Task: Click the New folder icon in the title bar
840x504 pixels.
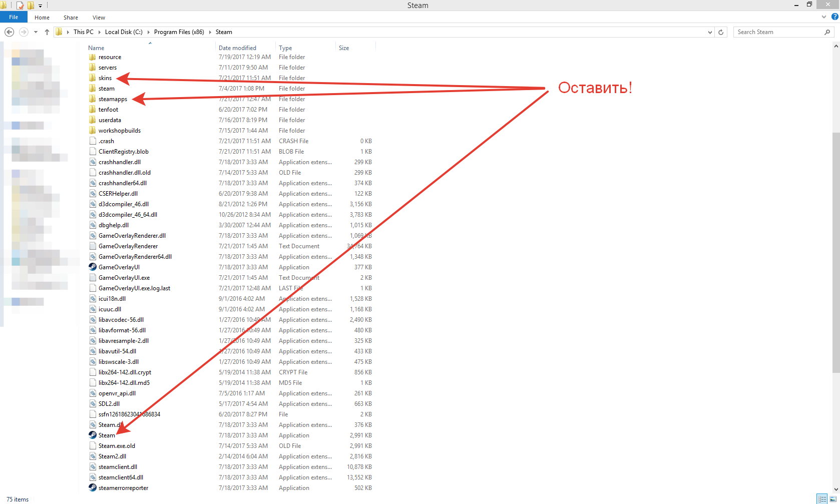Action: coord(31,5)
